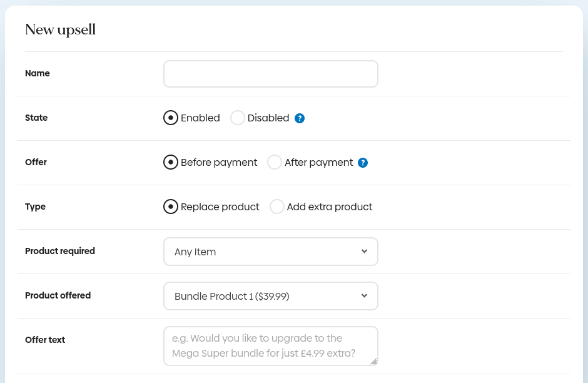Expand the Product required Any Item dropdown

(x=270, y=252)
